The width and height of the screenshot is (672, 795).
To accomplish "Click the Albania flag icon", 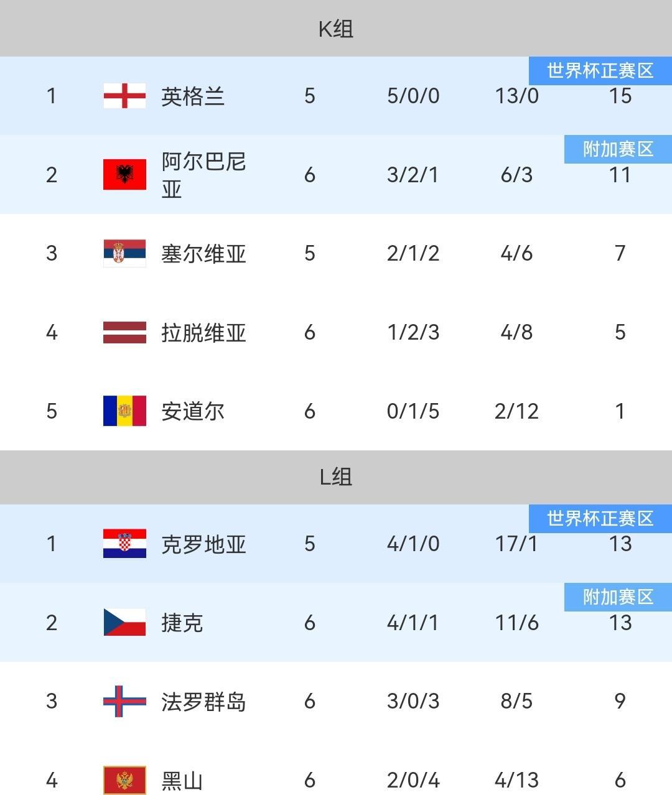I will [x=124, y=174].
